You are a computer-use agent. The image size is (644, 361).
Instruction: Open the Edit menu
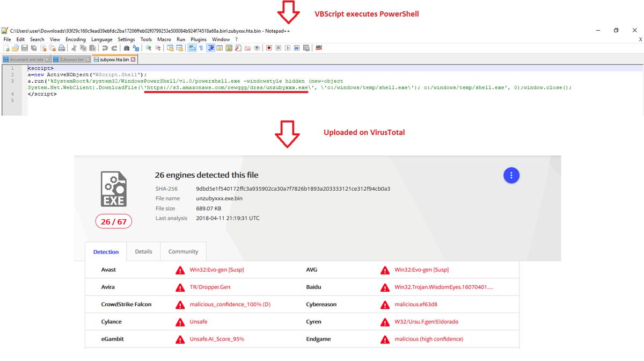click(20, 40)
